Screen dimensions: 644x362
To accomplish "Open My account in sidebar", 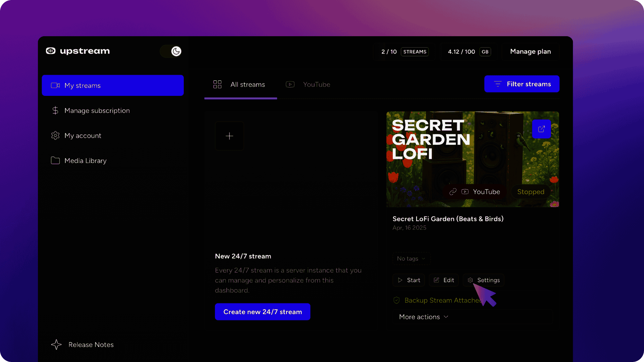I will click(83, 136).
